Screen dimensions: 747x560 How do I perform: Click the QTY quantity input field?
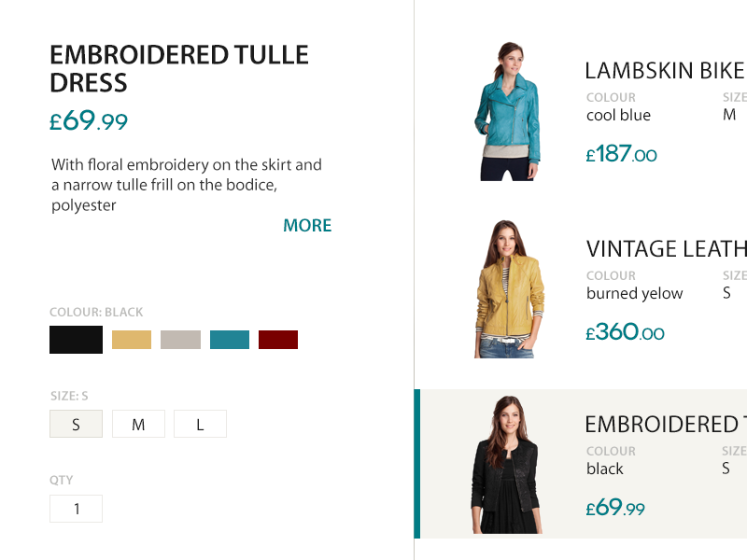point(76,509)
